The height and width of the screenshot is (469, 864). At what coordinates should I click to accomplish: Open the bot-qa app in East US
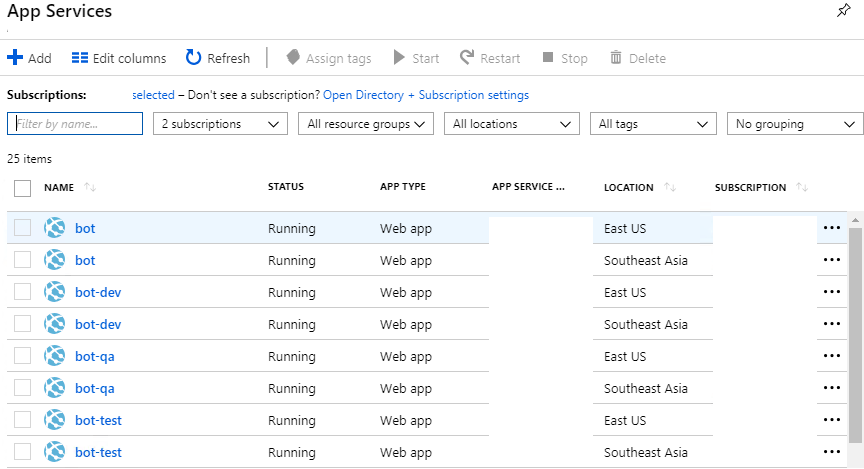pos(95,357)
